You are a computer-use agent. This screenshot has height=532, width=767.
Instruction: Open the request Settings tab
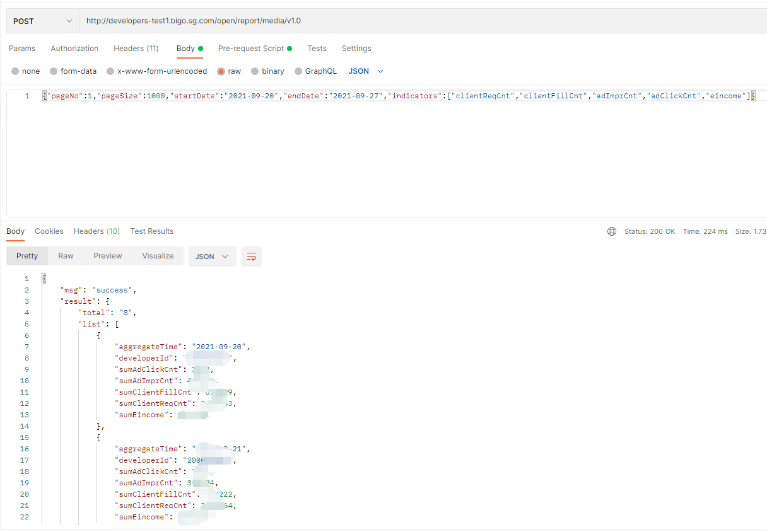click(356, 49)
